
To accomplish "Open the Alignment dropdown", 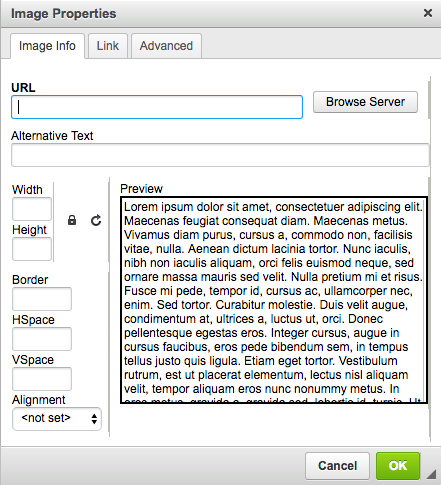I will pos(57,419).
